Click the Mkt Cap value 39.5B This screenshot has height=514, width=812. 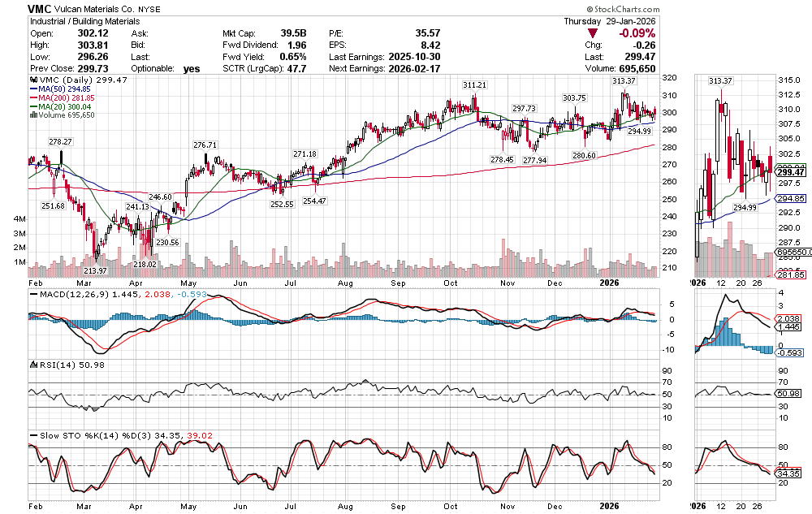tap(292, 33)
